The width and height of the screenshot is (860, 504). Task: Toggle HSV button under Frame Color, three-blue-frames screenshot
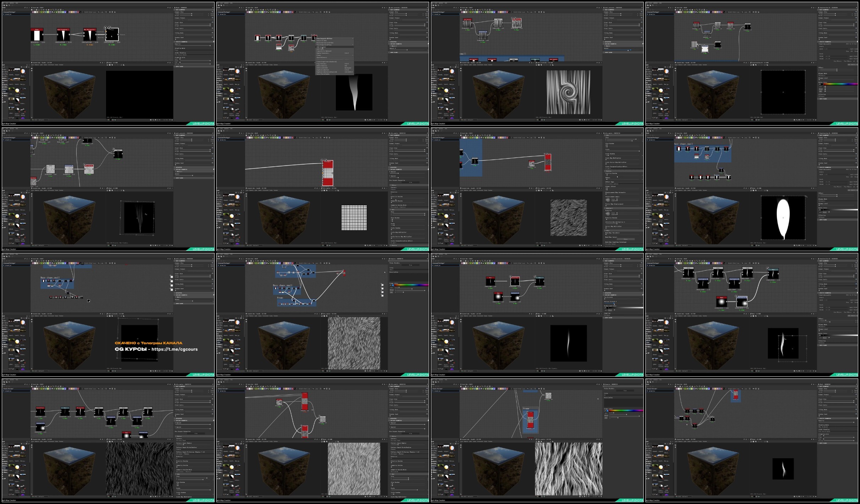(391, 292)
